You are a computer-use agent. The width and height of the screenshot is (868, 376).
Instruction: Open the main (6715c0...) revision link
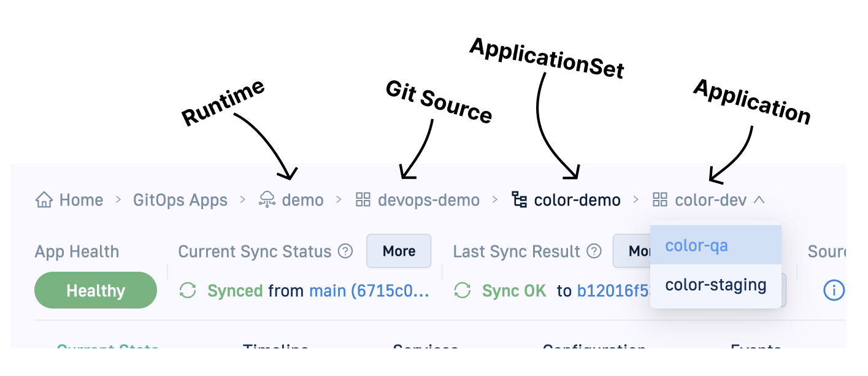[x=369, y=291]
